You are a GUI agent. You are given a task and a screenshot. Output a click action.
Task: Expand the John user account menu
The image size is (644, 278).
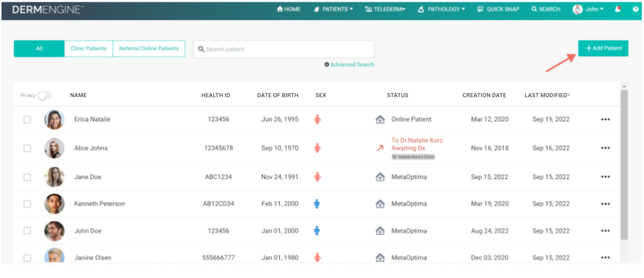point(588,9)
